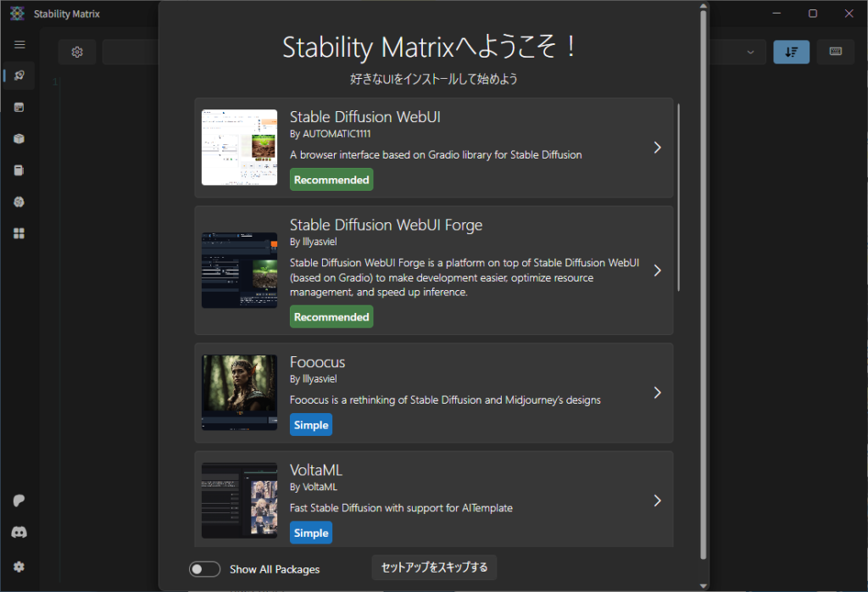This screenshot has height=592, width=868.
Task: Click Recommended badge on WebUI Forge
Action: [x=331, y=316]
